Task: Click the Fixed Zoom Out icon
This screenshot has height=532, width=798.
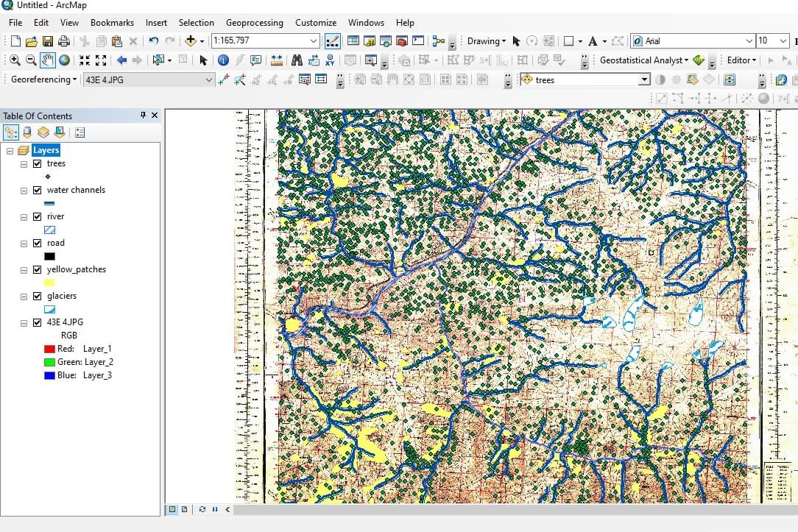Action: 101,60
